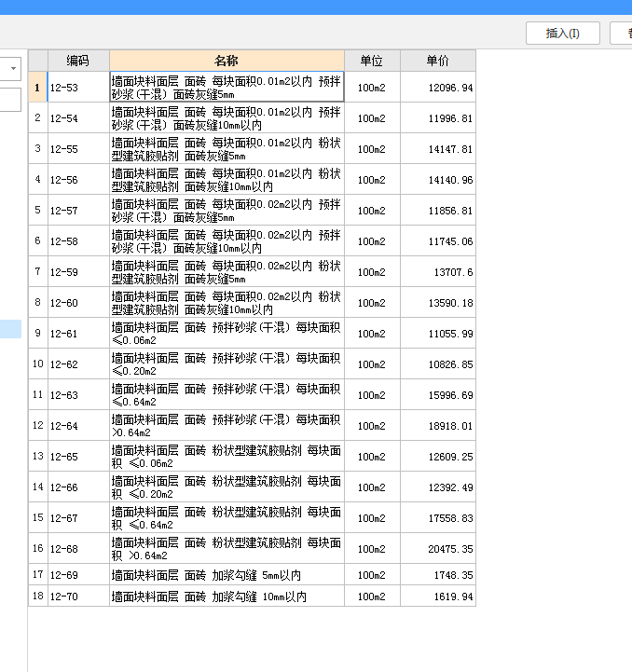Select name cell of row 12-69 加浆勾缝 5mm以内
This screenshot has width=632, height=672.
227,575
